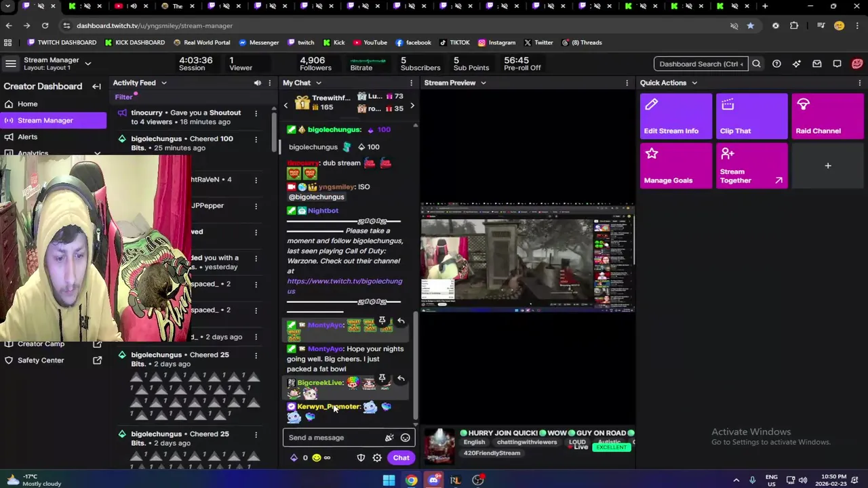The width and height of the screenshot is (868, 488).
Task: Pin the BigcreekLive message
Action: [x=382, y=378]
